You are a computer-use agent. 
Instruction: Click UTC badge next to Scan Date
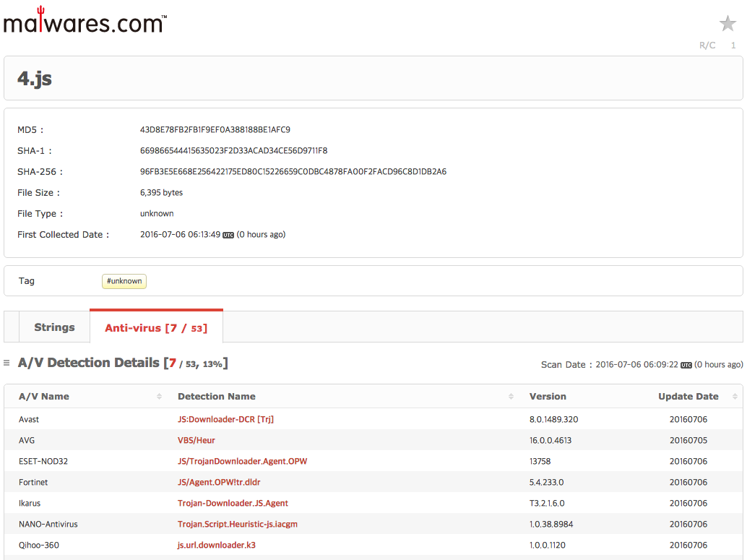pos(686,365)
